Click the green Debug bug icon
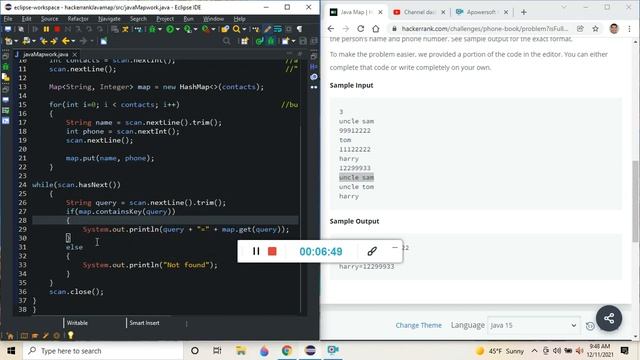 pyautogui.click(x=152, y=29)
